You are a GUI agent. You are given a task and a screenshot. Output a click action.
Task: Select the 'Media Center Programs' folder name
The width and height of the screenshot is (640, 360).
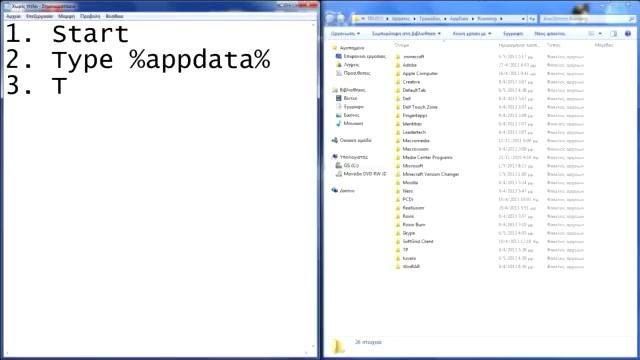427,157
